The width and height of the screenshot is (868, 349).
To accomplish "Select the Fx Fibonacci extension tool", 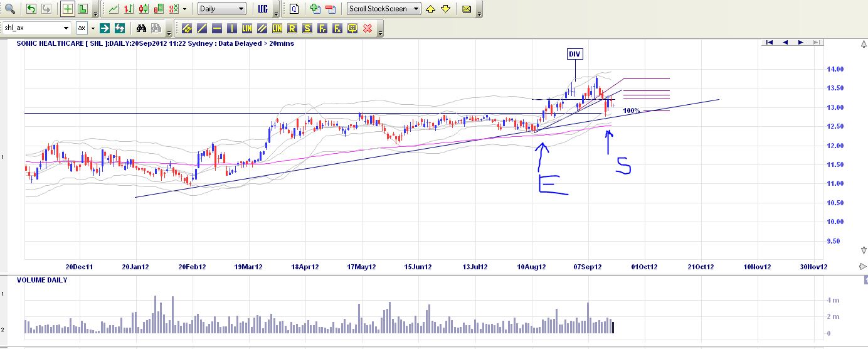I will [x=337, y=28].
